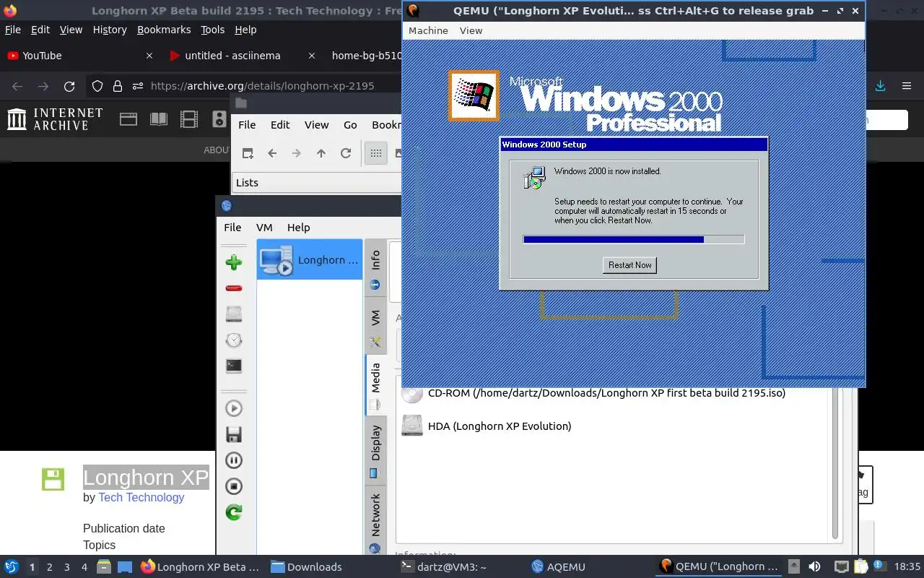Close the untitled asciinema tab
Viewport: 924px width, 578px height.
tap(312, 56)
